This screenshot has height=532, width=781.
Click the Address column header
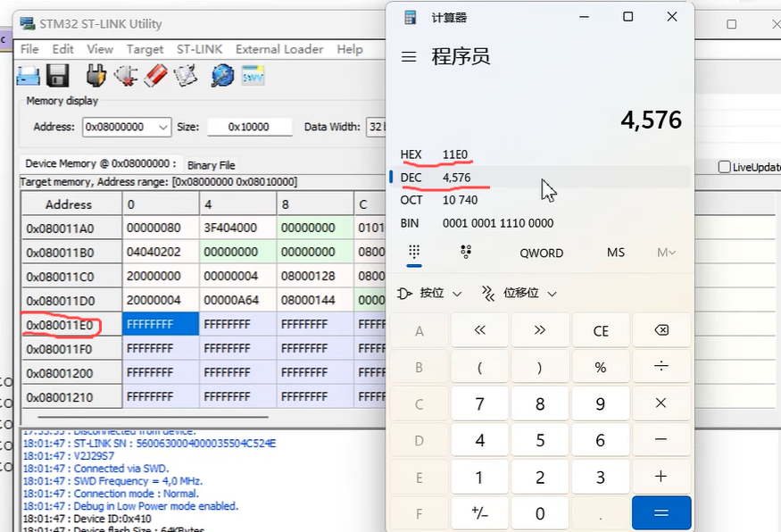pos(71,204)
